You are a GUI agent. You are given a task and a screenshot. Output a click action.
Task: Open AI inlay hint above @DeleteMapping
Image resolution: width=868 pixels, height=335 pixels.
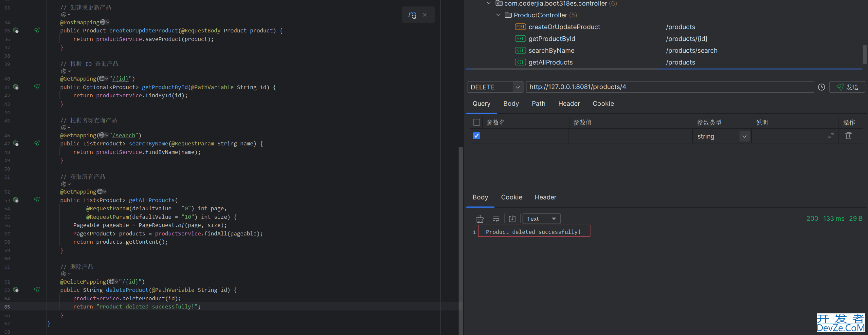coord(65,274)
